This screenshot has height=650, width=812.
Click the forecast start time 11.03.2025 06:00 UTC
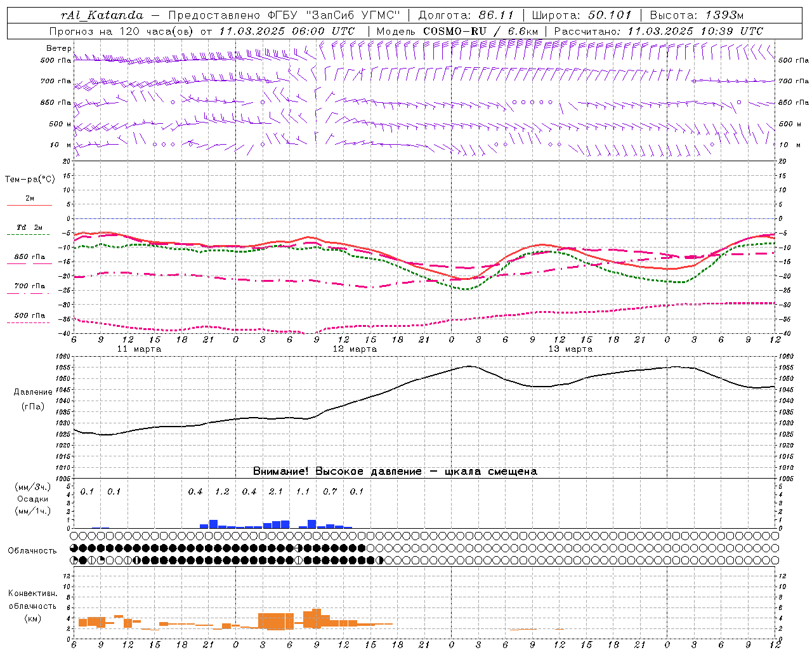287,31
